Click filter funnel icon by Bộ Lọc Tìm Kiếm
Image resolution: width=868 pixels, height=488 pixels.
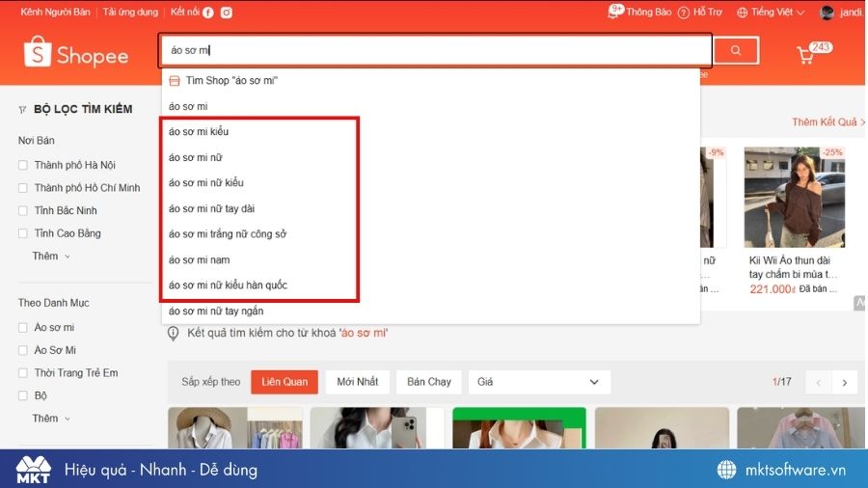(22, 110)
